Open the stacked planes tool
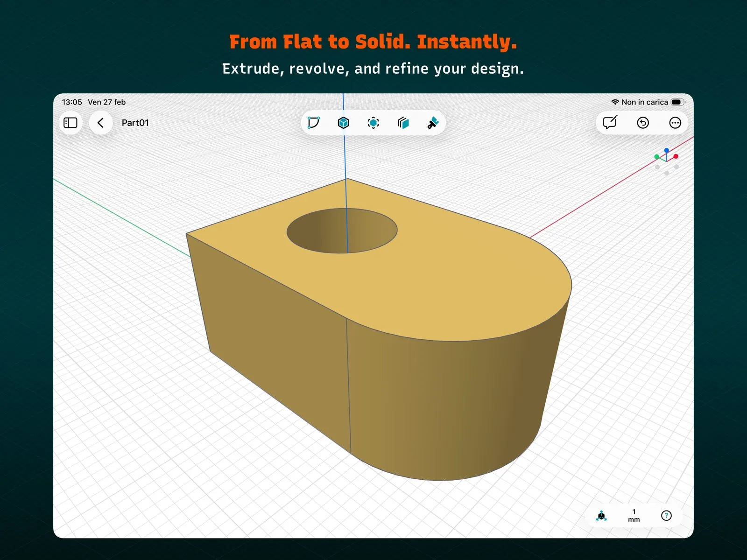 click(403, 123)
